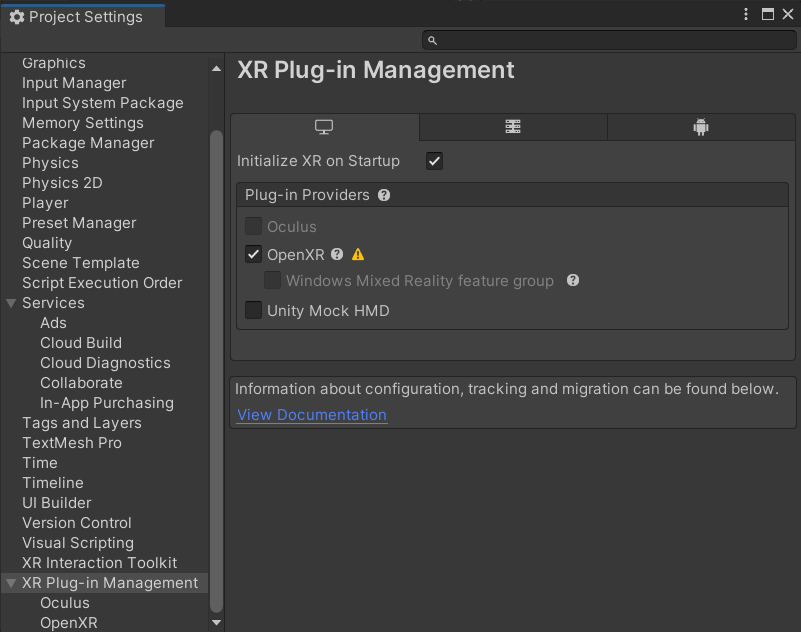Select Quality settings
801x632 pixels.
[47, 243]
